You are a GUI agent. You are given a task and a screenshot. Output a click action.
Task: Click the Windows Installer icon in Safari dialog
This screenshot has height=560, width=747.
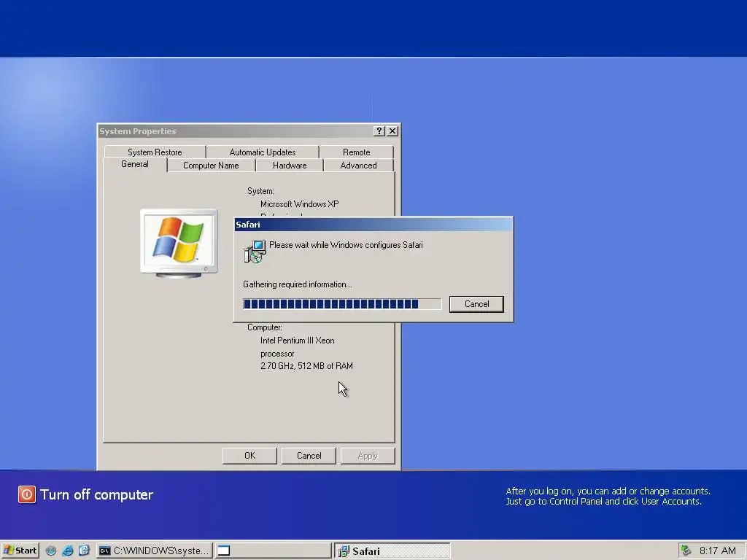coord(255,252)
